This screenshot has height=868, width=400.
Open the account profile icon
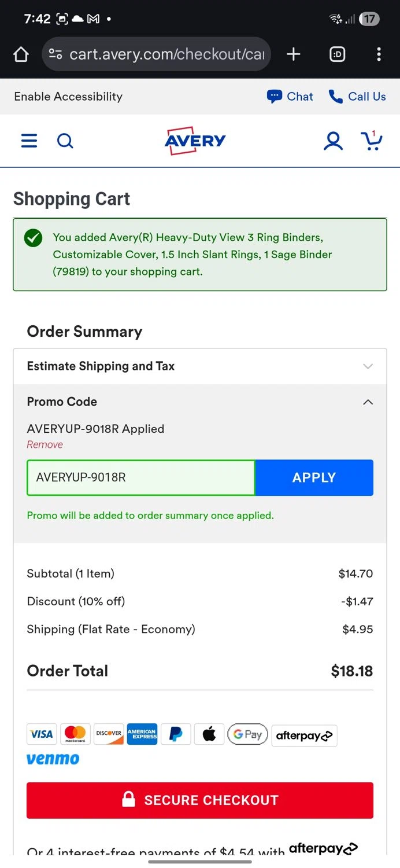coord(333,141)
